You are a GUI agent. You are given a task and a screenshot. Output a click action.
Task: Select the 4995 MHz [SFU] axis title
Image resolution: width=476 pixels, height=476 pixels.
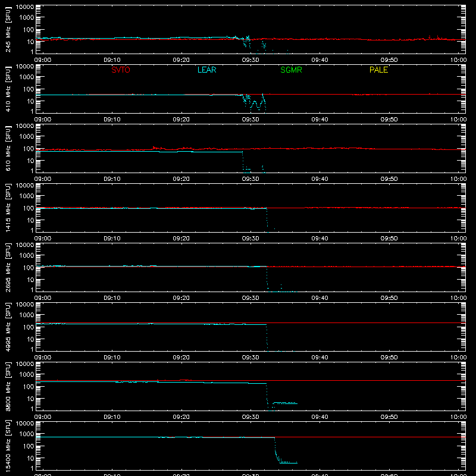pyautogui.click(x=8, y=327)
